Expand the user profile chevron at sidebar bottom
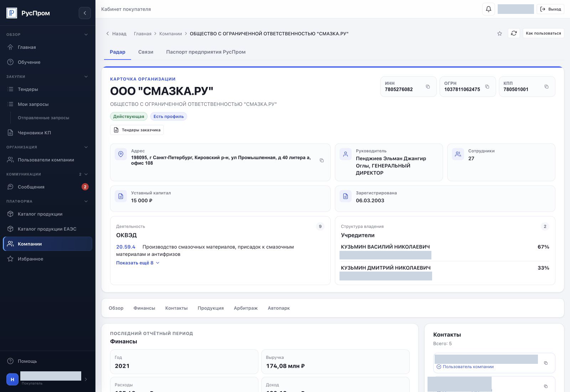This screenshot has width=570, height=392. pyautogui.click(x=86, y=379)
